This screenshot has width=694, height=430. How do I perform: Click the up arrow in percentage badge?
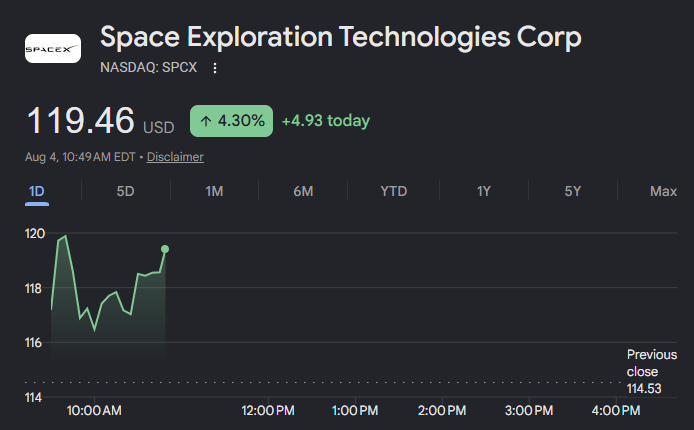pos(205,121)
